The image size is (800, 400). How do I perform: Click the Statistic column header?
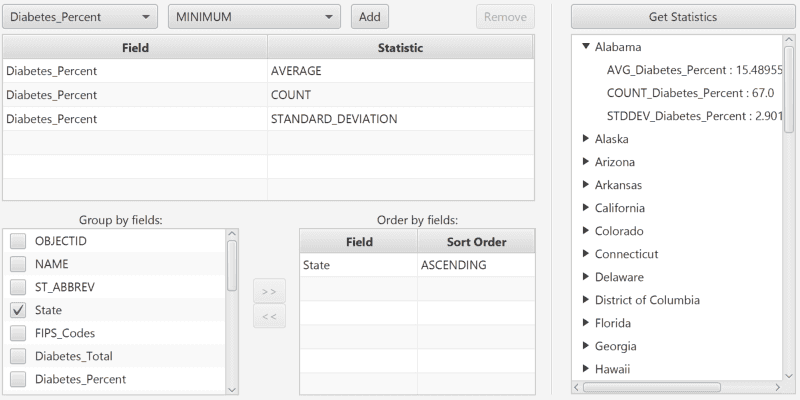[400, 47]
